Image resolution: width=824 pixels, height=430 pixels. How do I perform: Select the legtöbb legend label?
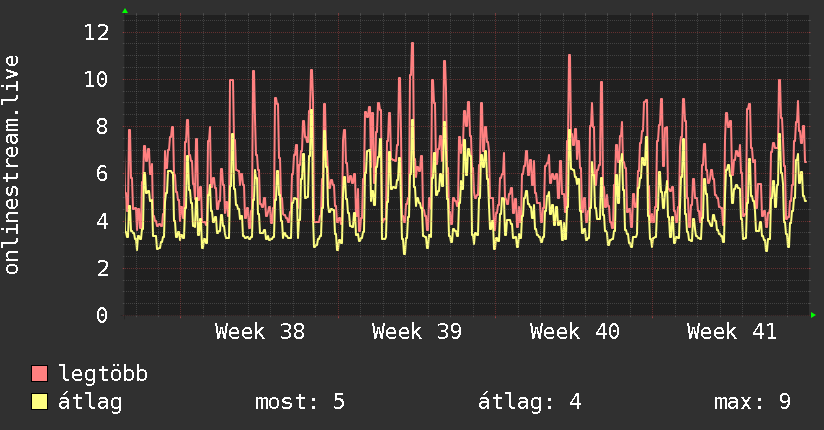tap(103, 374)
